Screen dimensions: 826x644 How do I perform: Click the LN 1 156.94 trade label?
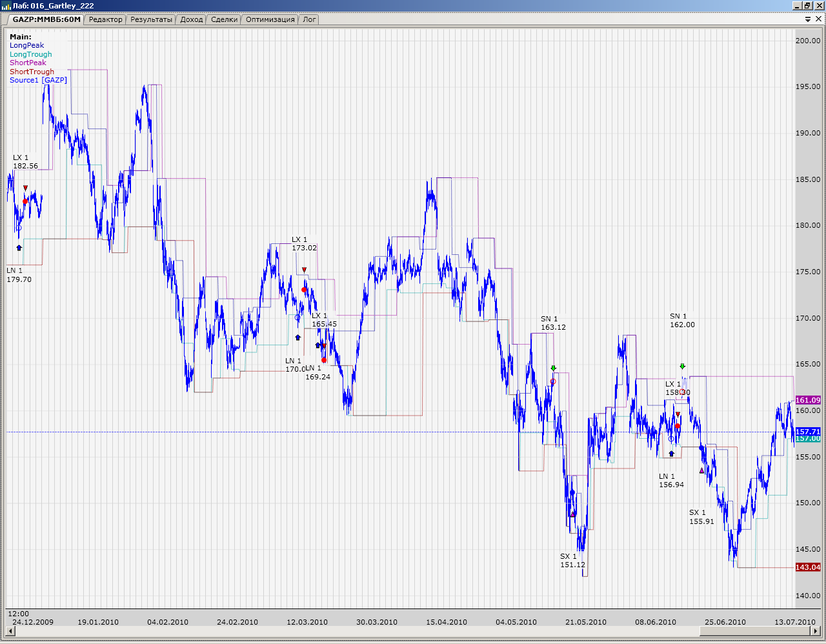tap(672, 481)
